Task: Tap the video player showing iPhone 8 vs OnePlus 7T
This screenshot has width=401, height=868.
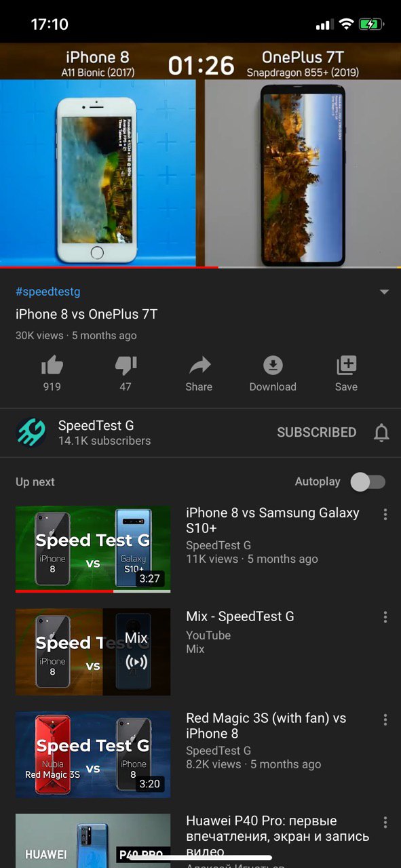Action: 200,155
